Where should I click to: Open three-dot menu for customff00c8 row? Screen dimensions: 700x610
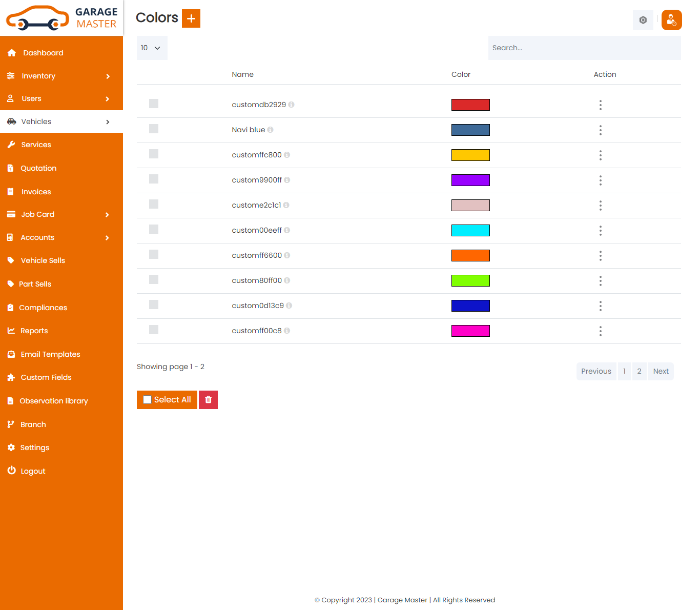click(600, 331)
